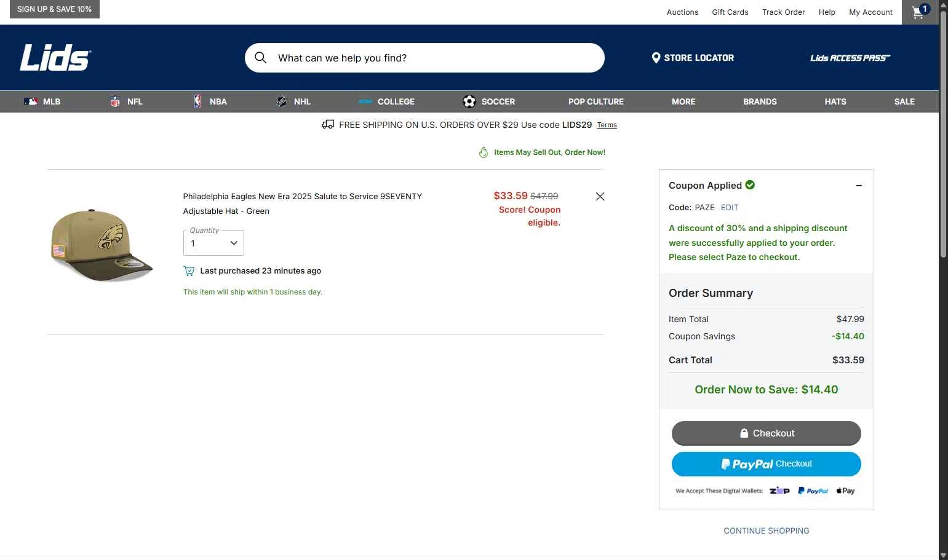Open the NHL menu
The image size is (948, 560).
click(301, 101)
